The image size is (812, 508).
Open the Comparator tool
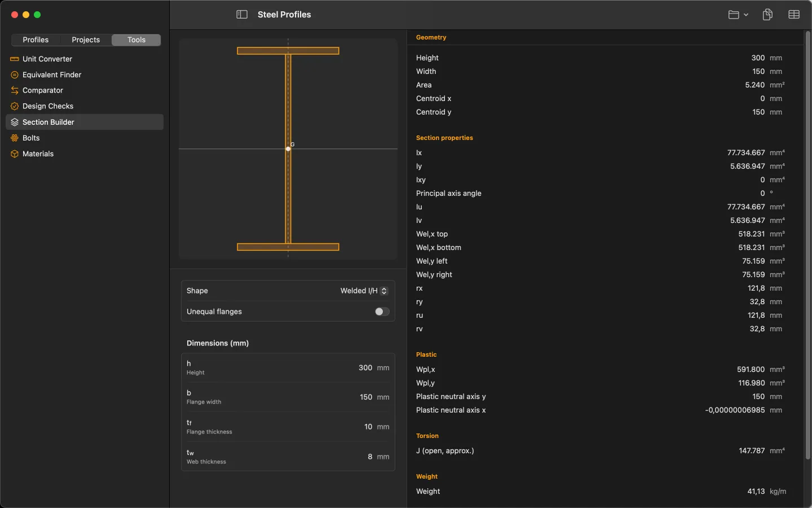(x=85, y=90)
